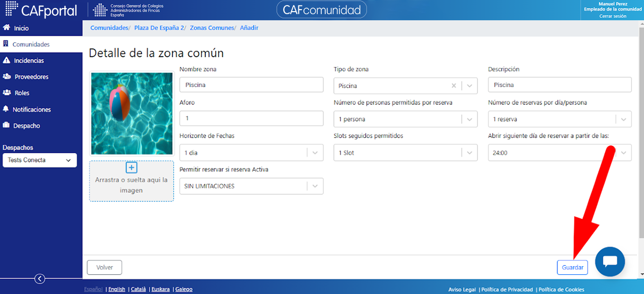Click the Guardar button
The image size is (644, 294).
coord(572,267)
